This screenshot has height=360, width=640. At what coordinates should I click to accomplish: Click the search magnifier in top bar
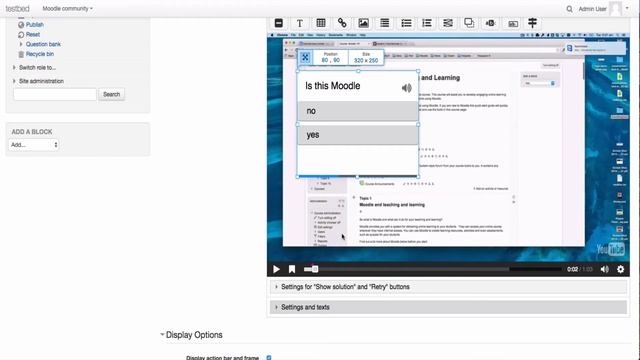(569, 9)
